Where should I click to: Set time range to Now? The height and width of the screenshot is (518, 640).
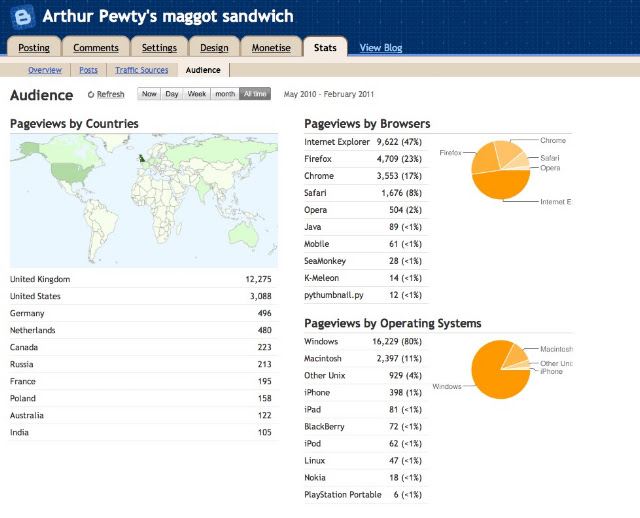[x=149, y=94]
